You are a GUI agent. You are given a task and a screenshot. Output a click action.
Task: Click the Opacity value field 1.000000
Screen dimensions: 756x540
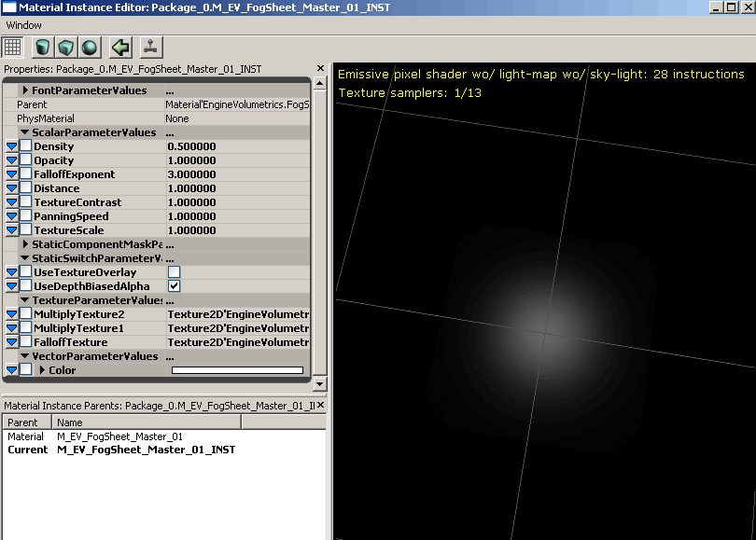(237, 159)
